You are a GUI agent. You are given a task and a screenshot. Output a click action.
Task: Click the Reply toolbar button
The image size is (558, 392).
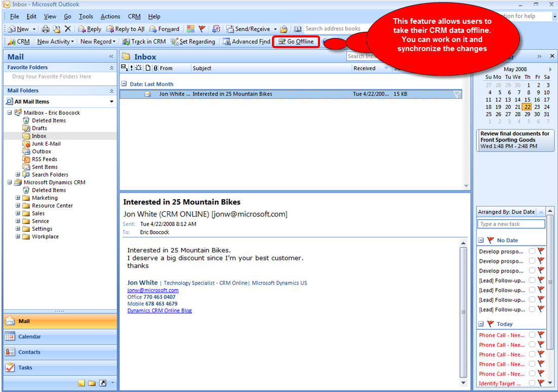click(90, 29)
